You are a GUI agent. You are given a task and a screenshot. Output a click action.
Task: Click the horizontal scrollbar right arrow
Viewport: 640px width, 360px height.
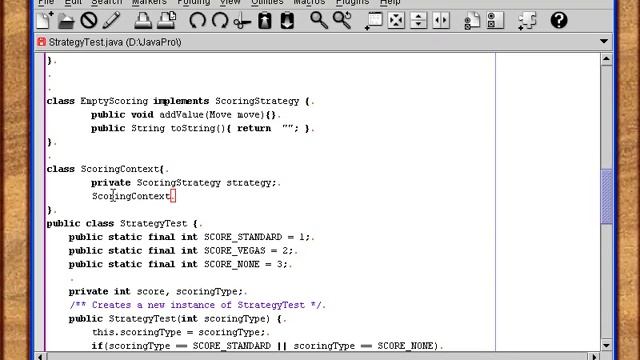pyautogui.click(x=594, y=357)
